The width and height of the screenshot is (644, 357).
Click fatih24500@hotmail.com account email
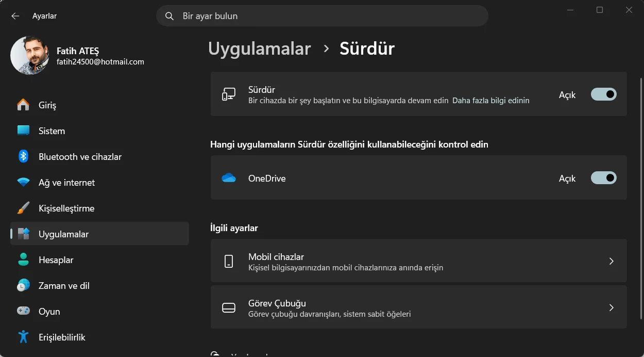100,61
